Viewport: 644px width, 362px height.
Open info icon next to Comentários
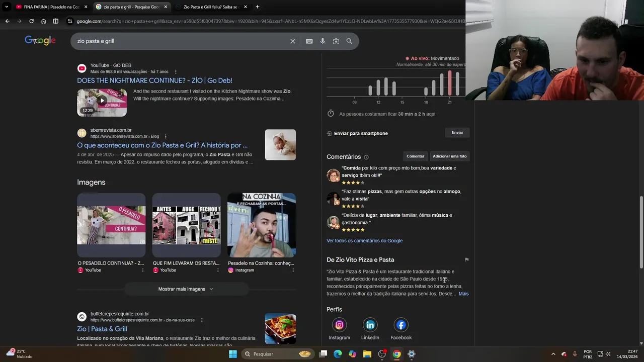366,157
